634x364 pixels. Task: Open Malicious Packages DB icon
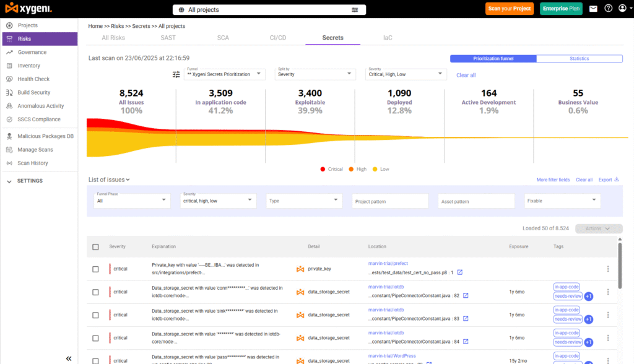9,136
